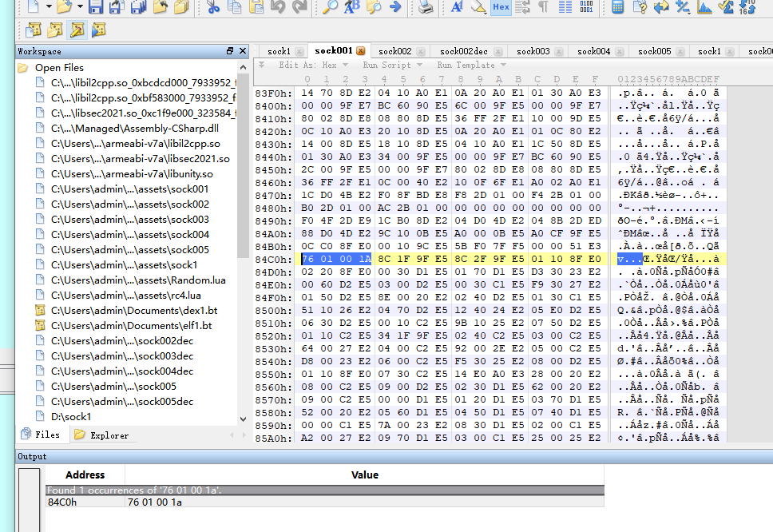This screenshot has width=773, height=532.
Task: Click the Run Script play icon
Action: pos(98,30)
